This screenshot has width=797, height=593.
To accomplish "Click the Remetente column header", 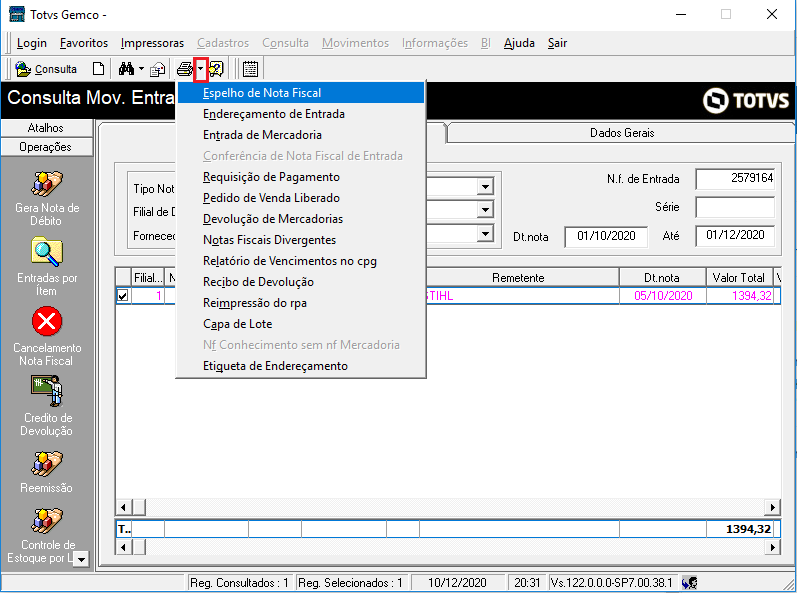I will point(518,278).
